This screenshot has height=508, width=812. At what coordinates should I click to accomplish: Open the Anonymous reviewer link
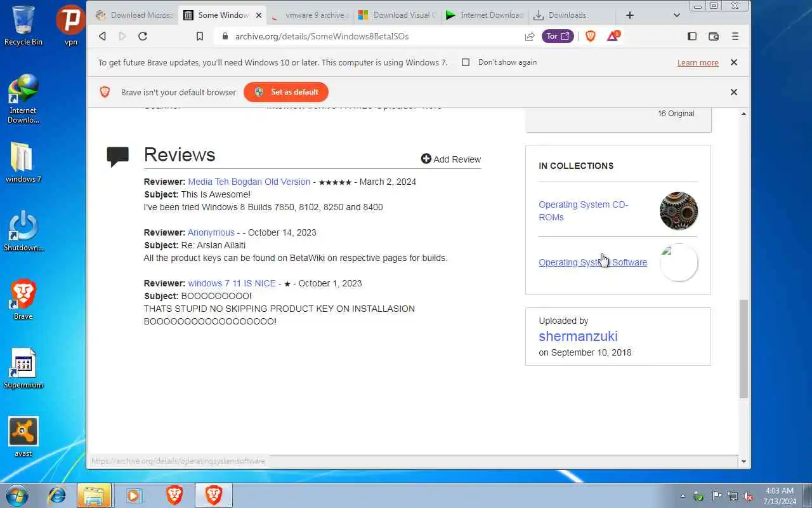pos(211,232)
